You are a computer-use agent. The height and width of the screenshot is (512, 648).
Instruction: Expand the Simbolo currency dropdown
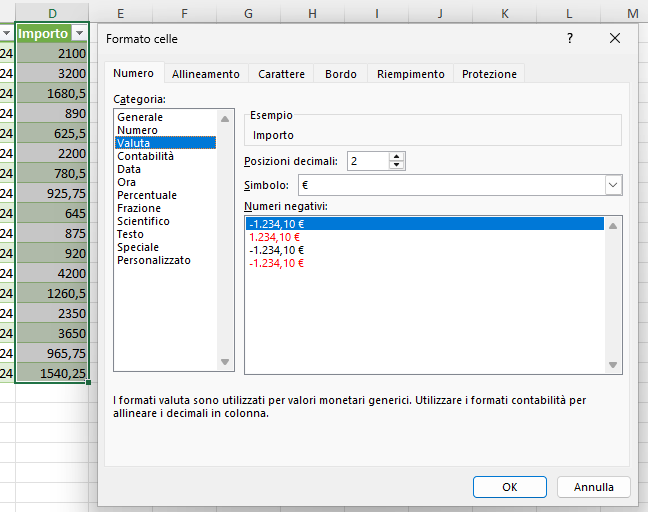point(612,185)
